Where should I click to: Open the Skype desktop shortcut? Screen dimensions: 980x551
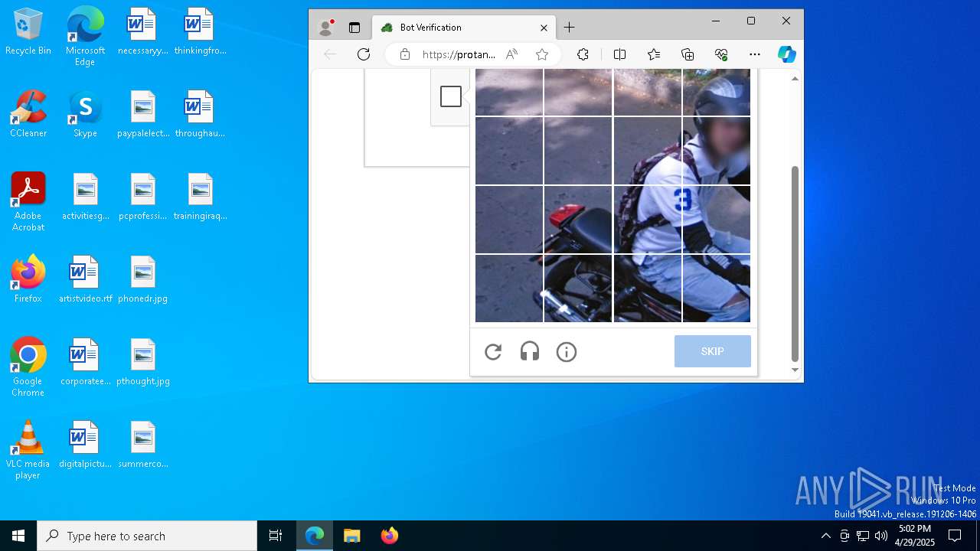(85, 114)
